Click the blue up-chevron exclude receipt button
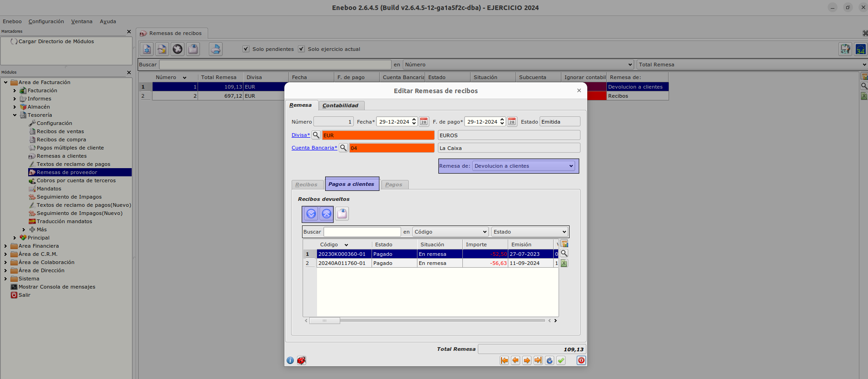868x379 pixels. pos(327,214)
